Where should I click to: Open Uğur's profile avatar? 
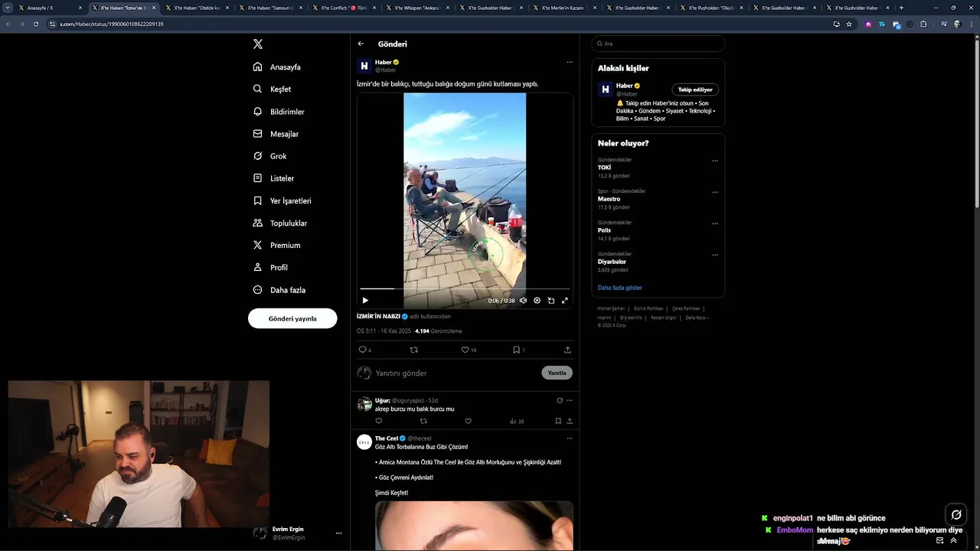coord(364,403)
